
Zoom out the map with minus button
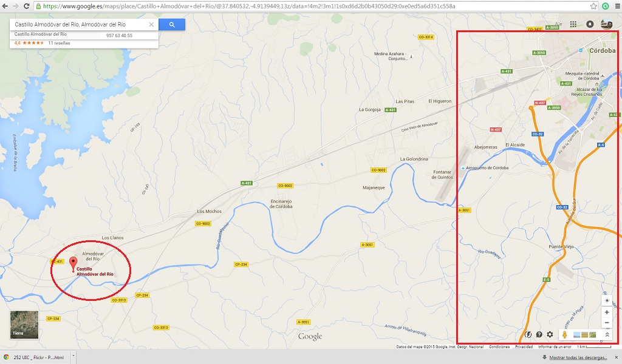click(607, 322)
